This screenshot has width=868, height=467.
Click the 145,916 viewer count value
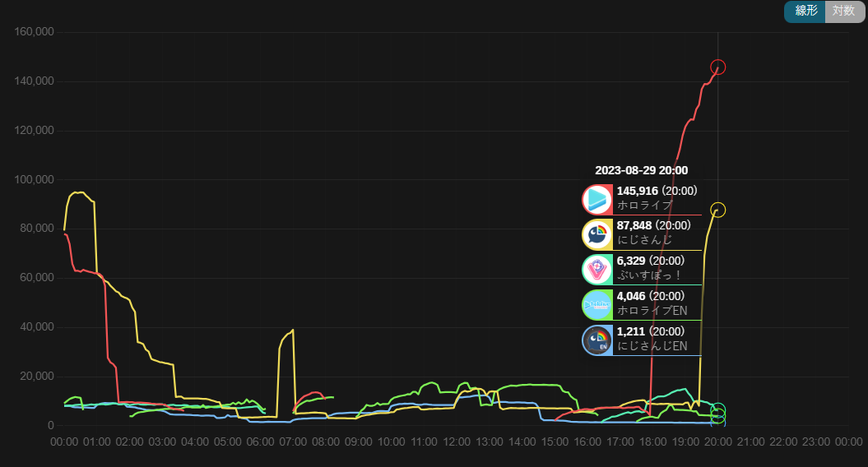tap(637, 191)
